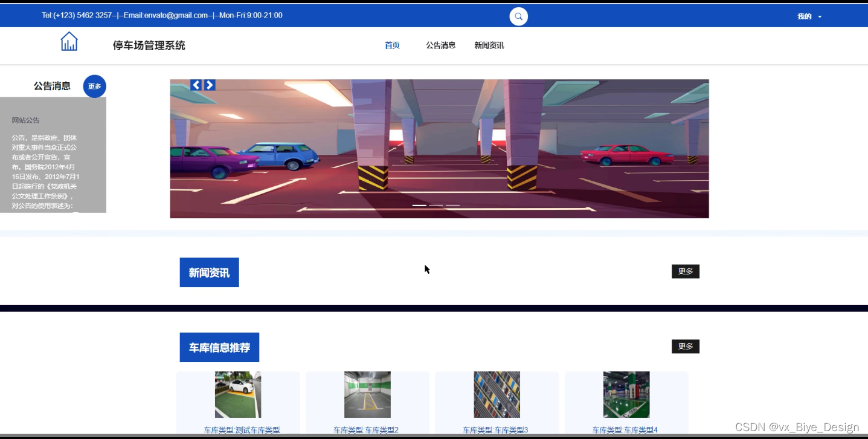Click the 车库信息推荐 section heading
The image size is (868, 439).
(219, 348)
